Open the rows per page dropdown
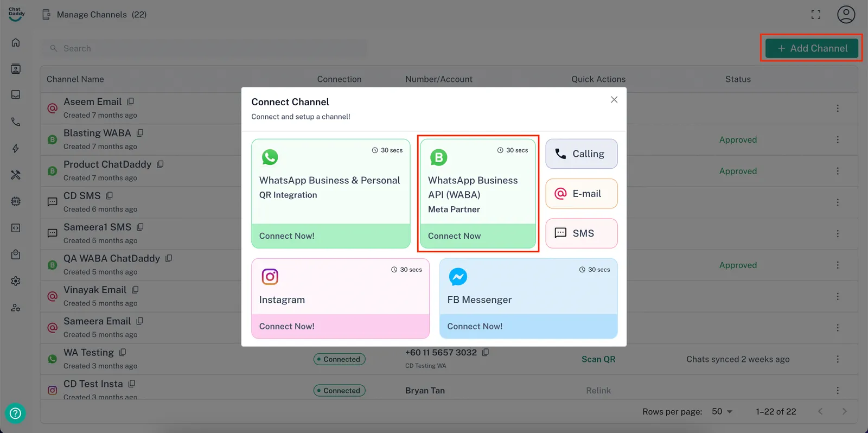Viewport: 868px width, 433px height. coord(722,411)
